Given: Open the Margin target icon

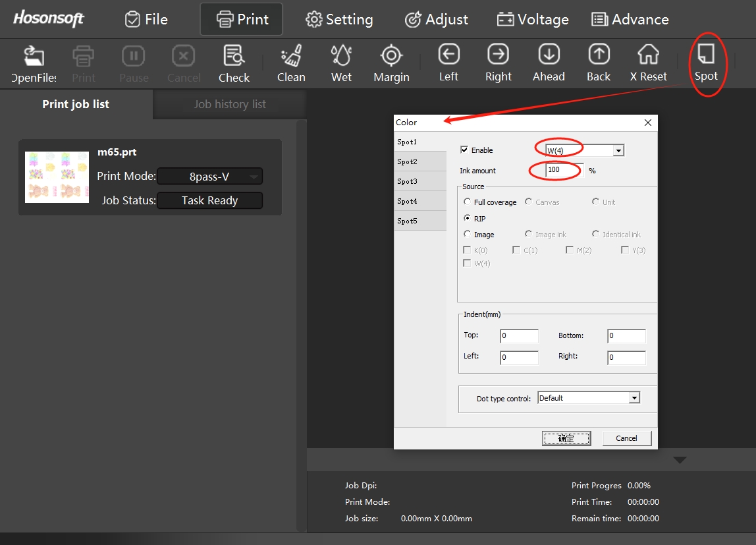Looking at the screenshot, I should [x=391, y=57].
